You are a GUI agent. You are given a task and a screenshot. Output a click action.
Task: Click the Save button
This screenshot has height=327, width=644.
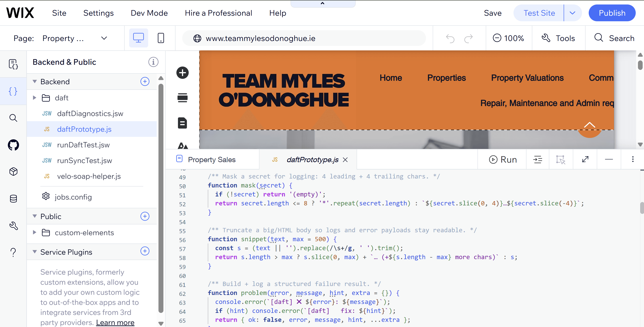click(x=492, y=13)
